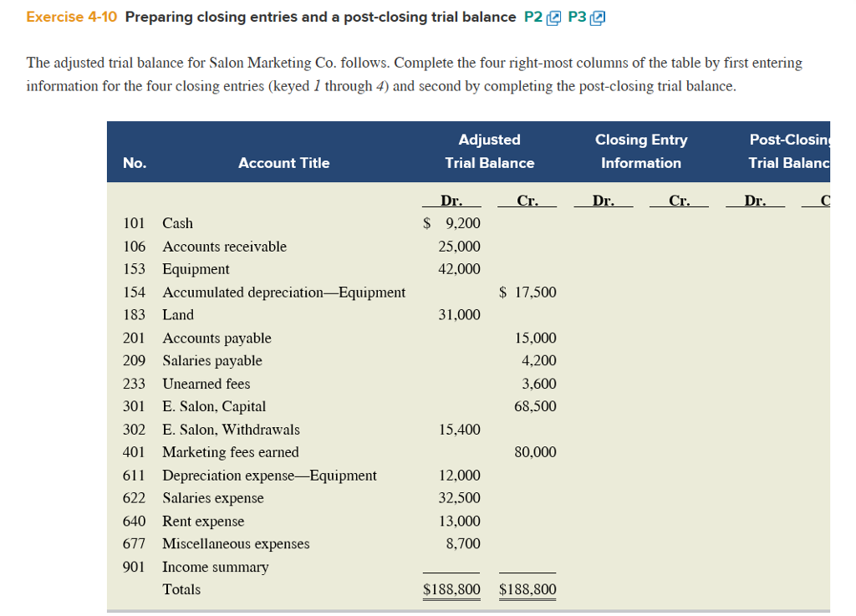Click the Accumulated depreciation credit amount $17,500
Viewport: 856px width, 616px height.
point(527,293)
